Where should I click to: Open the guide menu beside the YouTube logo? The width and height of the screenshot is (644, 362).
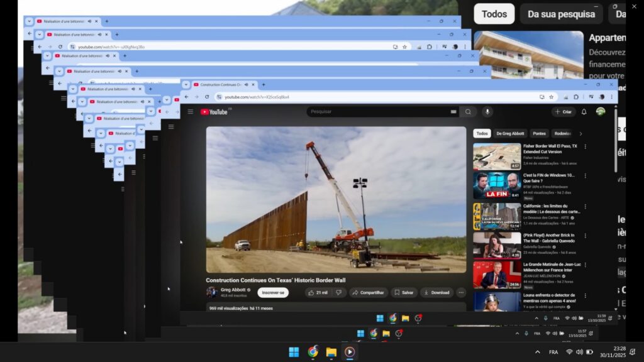pyautogui.click(x=191, y=112)
